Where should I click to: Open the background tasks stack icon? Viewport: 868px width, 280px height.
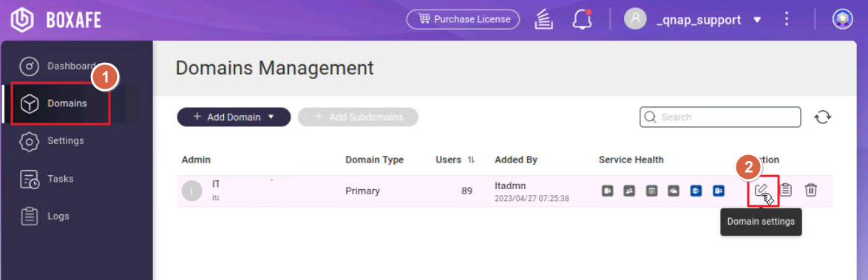(544, 20)
